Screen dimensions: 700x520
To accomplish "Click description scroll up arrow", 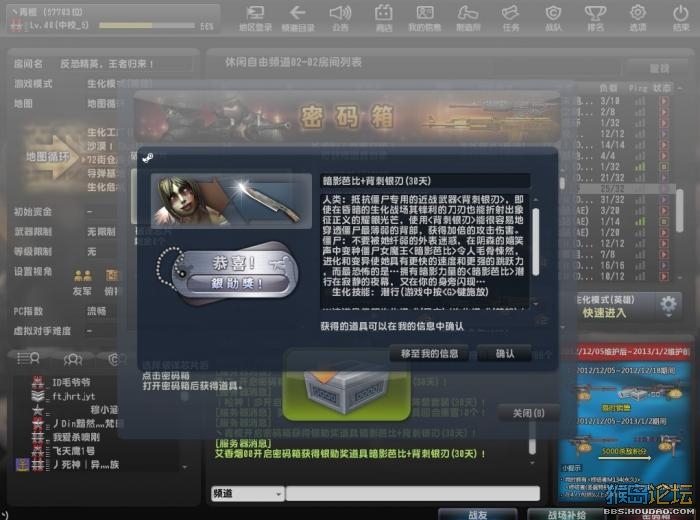I will coord(536,200).
